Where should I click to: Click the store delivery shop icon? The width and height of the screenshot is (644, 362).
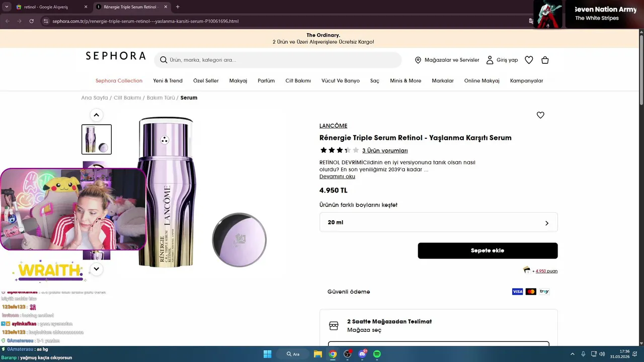point(334,326)
